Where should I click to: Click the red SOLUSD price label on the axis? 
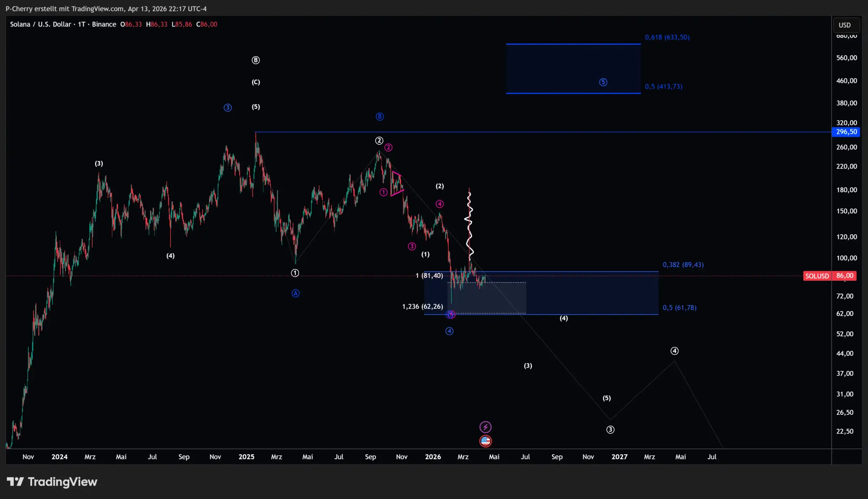pos(817,276)
